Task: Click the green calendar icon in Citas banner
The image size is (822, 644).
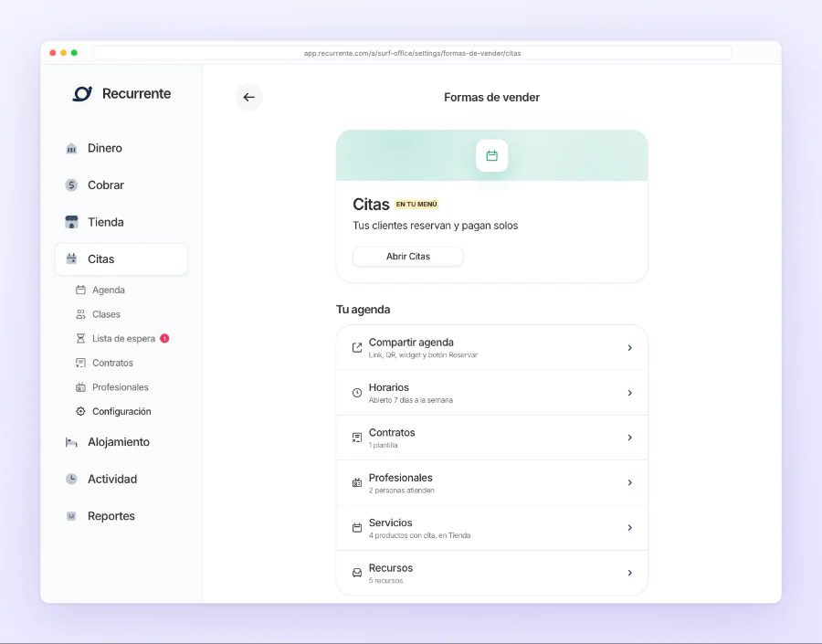Action: click(491, 156)
